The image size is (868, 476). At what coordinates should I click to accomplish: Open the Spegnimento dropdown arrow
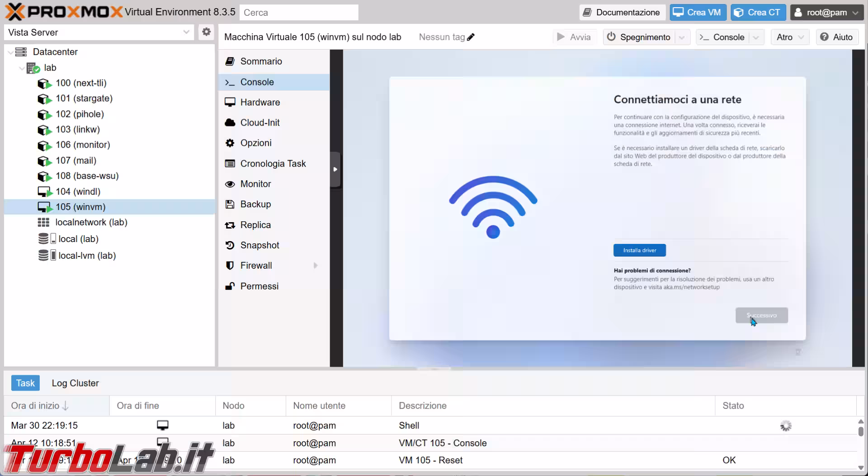point(682,37)
